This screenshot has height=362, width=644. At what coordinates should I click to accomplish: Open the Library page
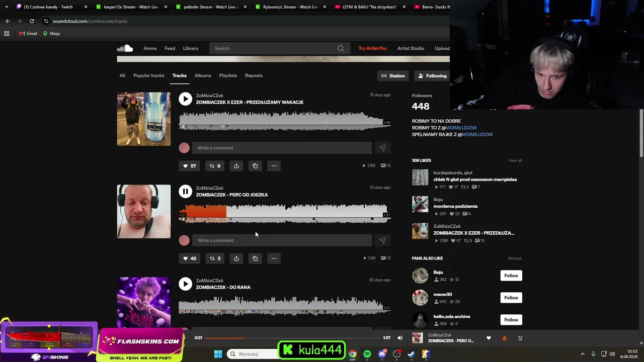coord(191,48)
